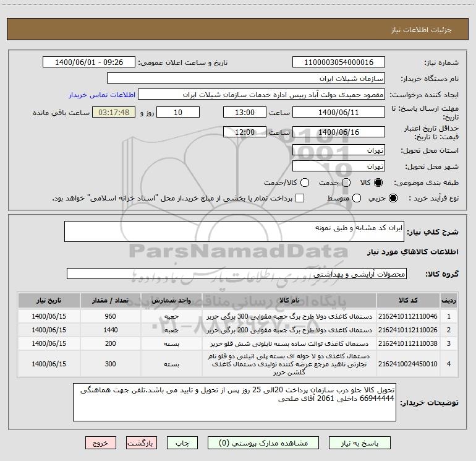Click the تعداد / مقدار column header
The width and height of the screenshot is (476, 461).
click(111, 300)
